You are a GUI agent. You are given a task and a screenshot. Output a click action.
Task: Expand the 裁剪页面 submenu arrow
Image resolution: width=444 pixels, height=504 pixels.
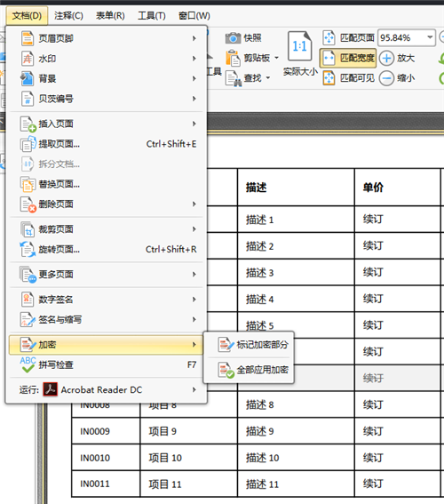point(194,229)
